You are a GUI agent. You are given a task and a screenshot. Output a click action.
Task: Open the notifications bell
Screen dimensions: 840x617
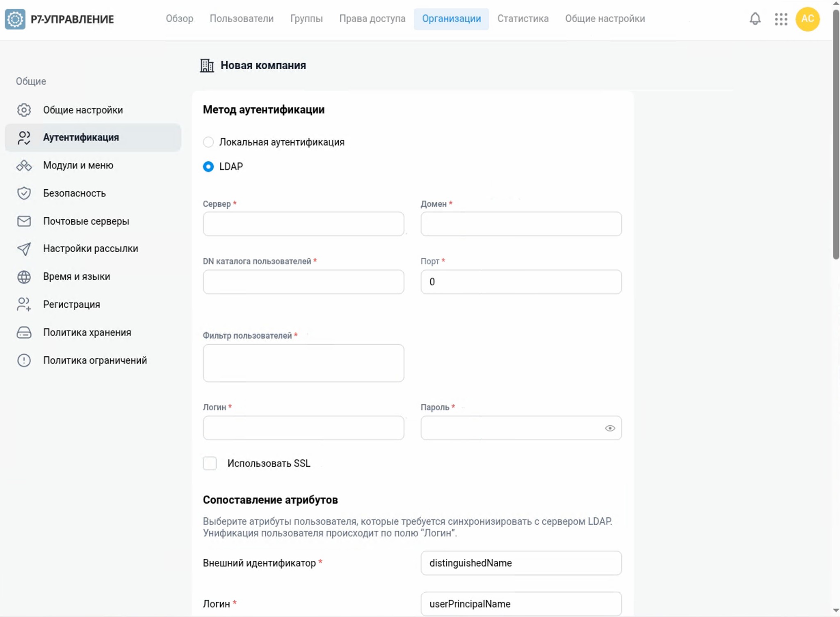point(755,19)
